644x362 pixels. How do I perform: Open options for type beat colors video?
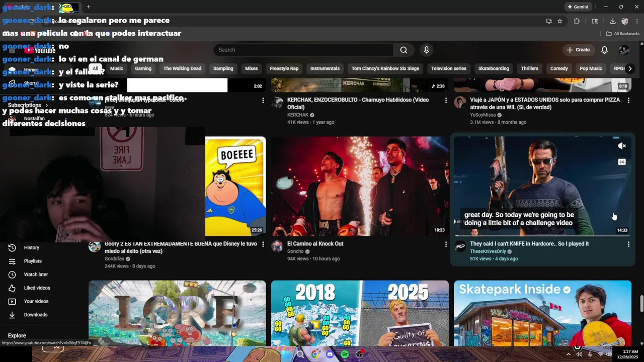click(x=263, y=101)
